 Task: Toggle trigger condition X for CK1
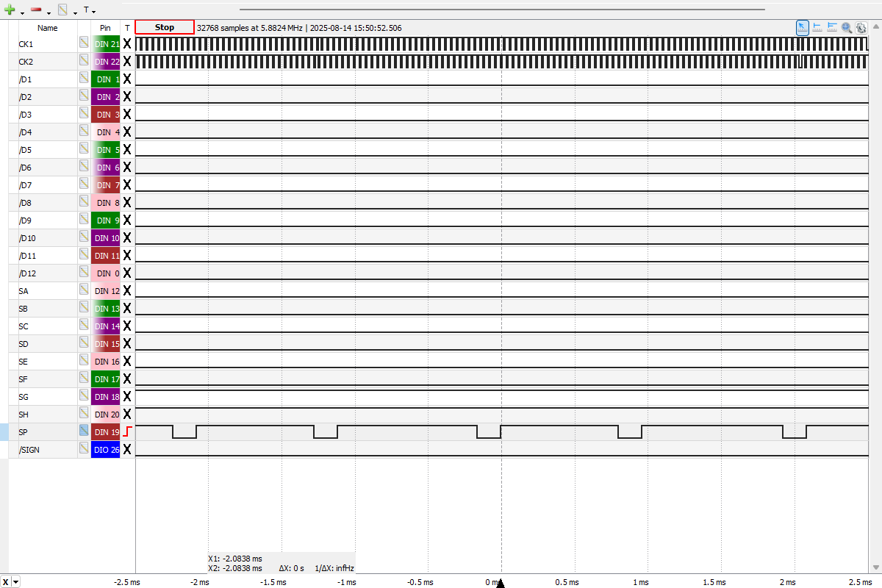tap(127, 44)
